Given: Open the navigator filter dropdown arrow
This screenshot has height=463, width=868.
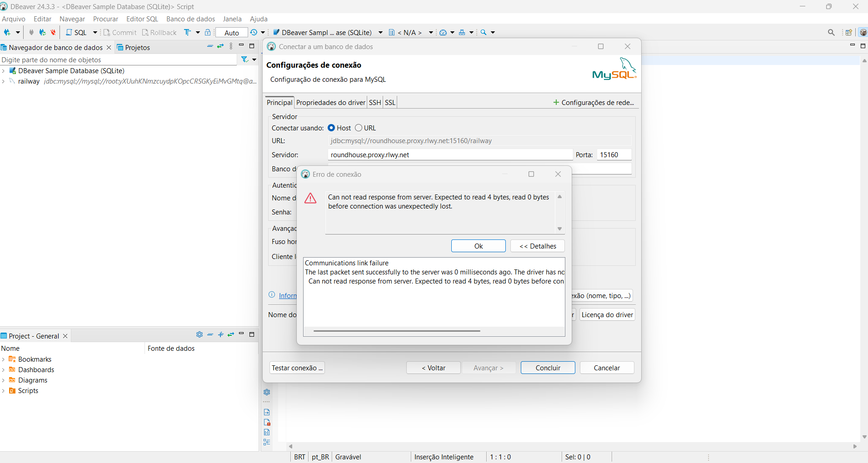Looking at the screenshot, I should (x=254, y=60).
